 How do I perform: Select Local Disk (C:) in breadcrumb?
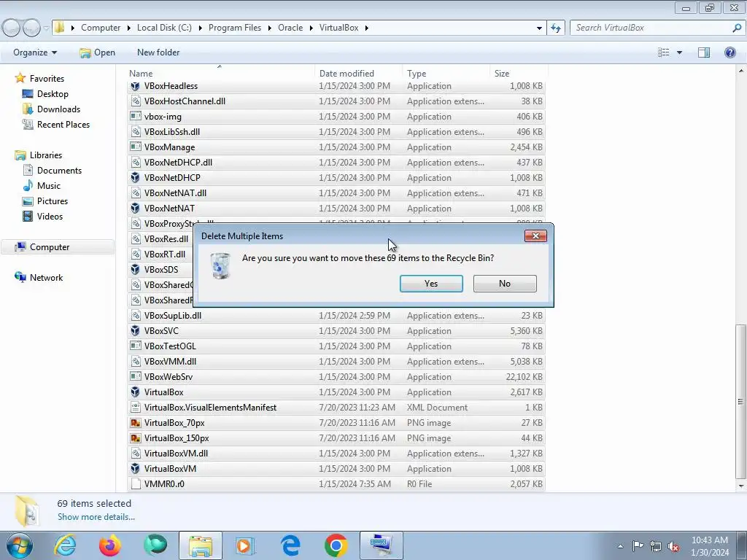pyautogui.click(x=164, y=28)
